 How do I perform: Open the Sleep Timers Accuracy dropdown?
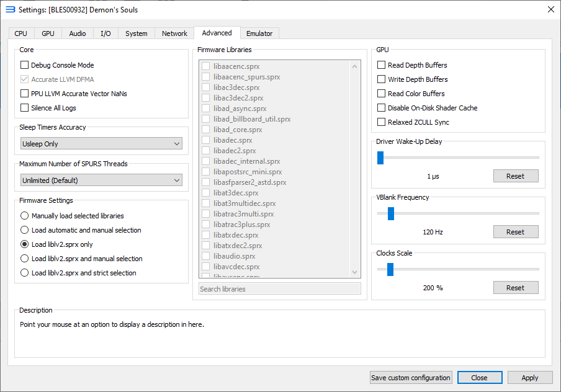101,144
